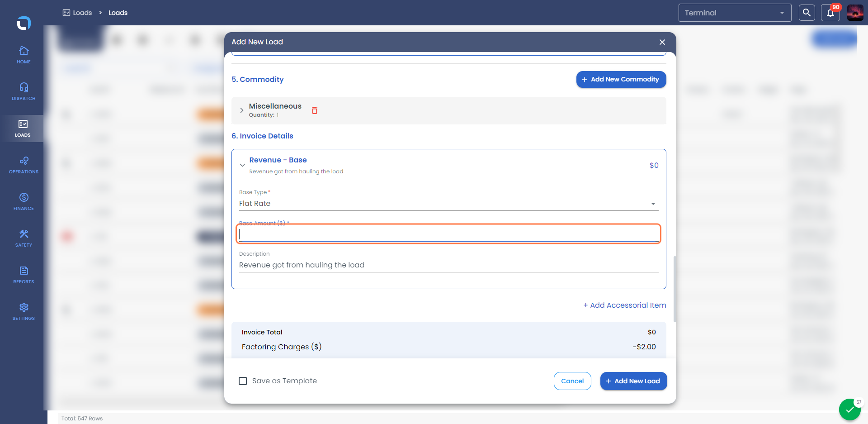Open the Operations section
868x424 pixels.
pyautogui.click(x=24, y=165)
